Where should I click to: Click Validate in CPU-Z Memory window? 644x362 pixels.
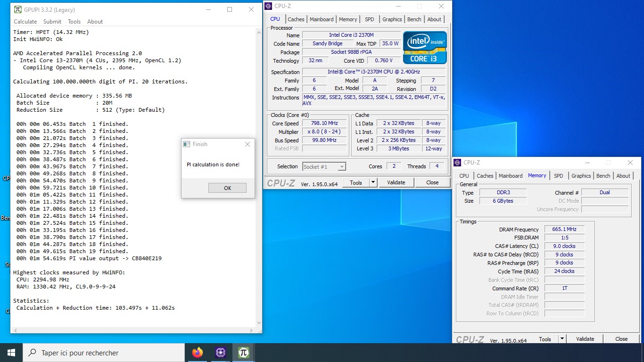pyautogui.click(x=585, y=339)
